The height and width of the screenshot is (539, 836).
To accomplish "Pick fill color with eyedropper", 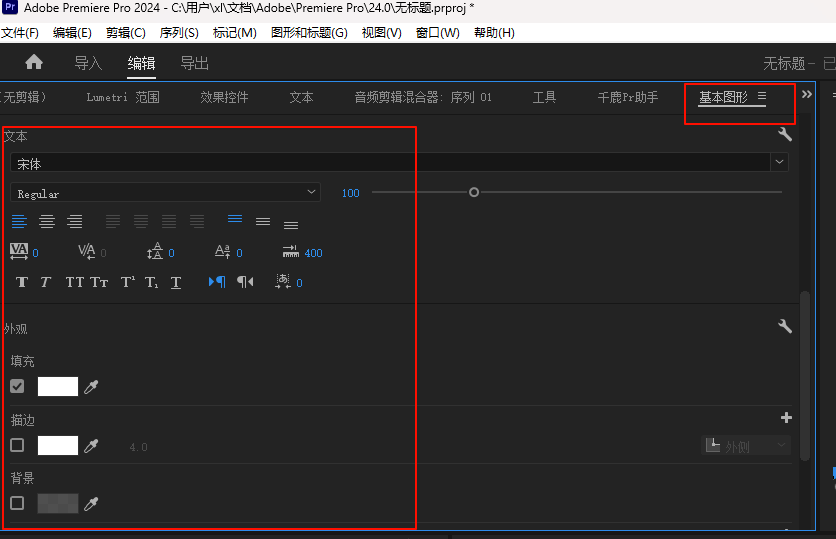I will pyautogui.click(x=91, y=387).
